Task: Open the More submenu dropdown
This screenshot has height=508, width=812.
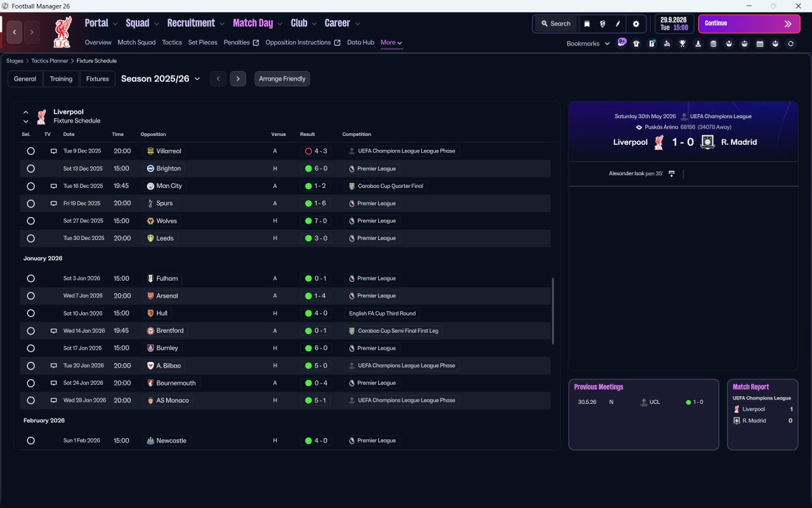Action: pos(391,43)
